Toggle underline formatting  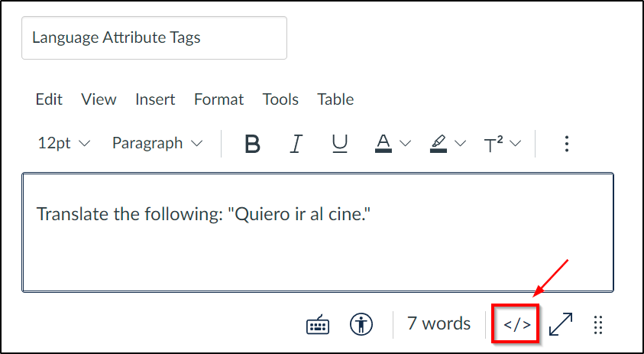pyautogui.click(x=340, y=144)
